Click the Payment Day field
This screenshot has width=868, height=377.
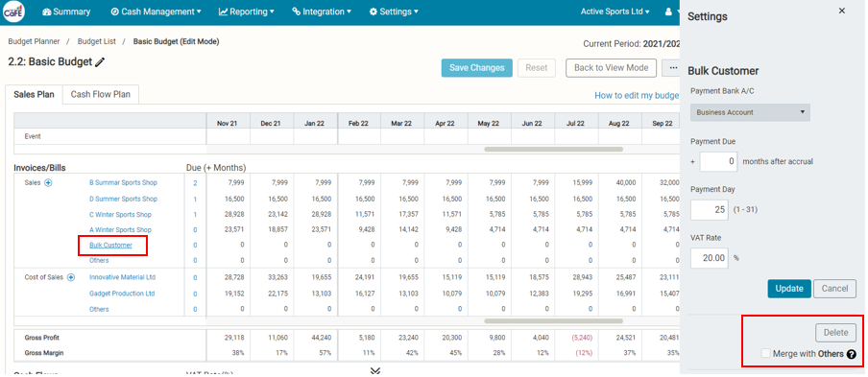pos(710,209)
